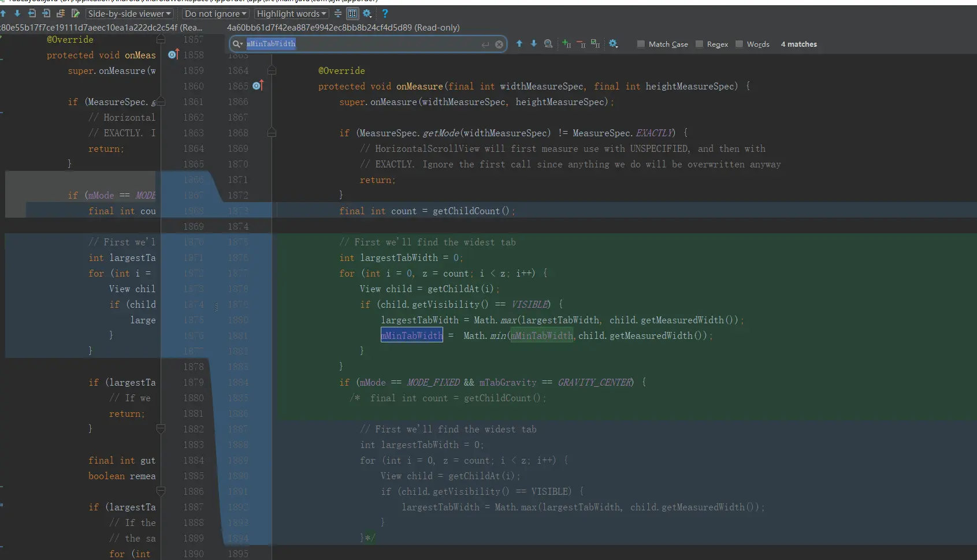The height and width of the screenshot is (560, 977).
Task: Toggle left-pane fold marker at line 1886
Action: coord(161,491)
